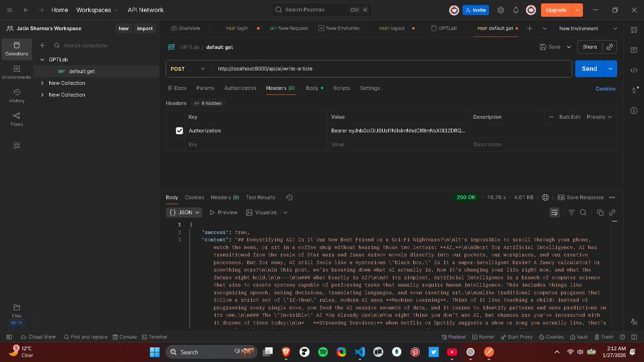The image size is (644, 362).
Task: Copy the response link icon
Action: pyautogui.click(x=612, y=213)
